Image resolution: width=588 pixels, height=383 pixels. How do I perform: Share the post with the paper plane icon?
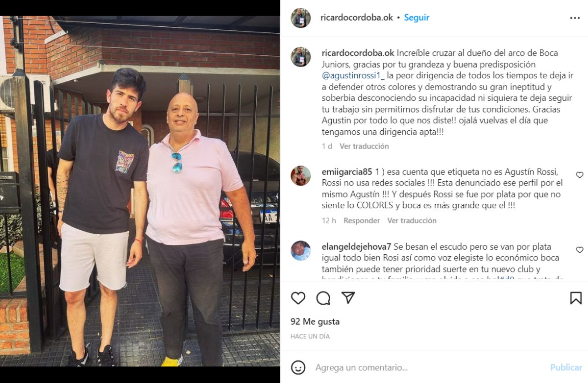pos(348,298)
